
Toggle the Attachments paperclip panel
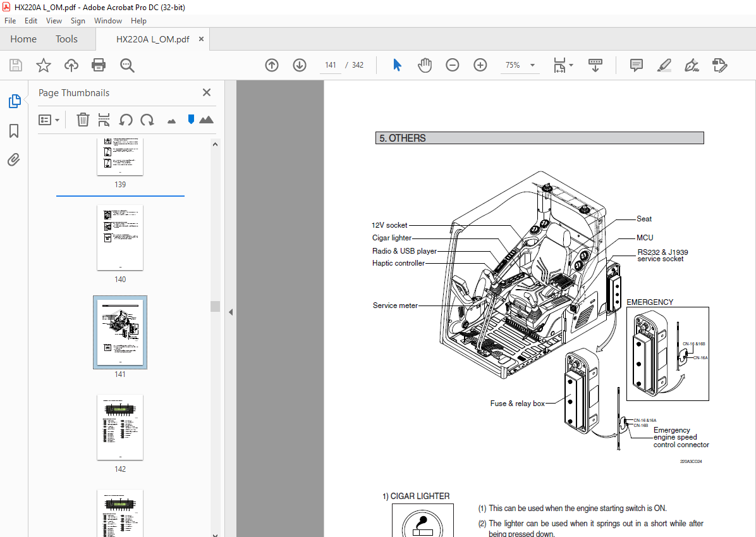pos(14,159)
